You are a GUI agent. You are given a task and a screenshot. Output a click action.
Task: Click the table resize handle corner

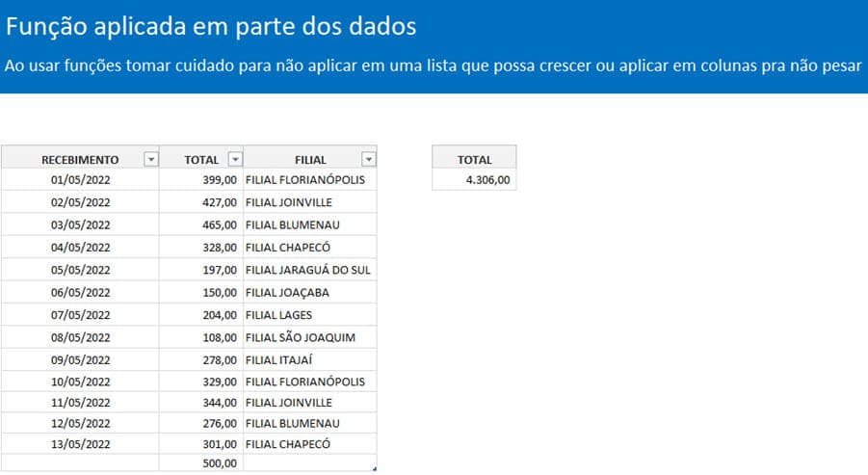pos(374,468)
